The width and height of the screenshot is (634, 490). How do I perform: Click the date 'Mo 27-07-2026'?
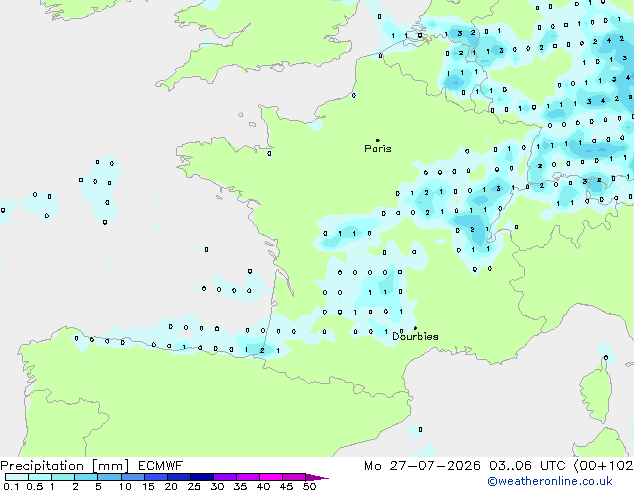[422, 466]
